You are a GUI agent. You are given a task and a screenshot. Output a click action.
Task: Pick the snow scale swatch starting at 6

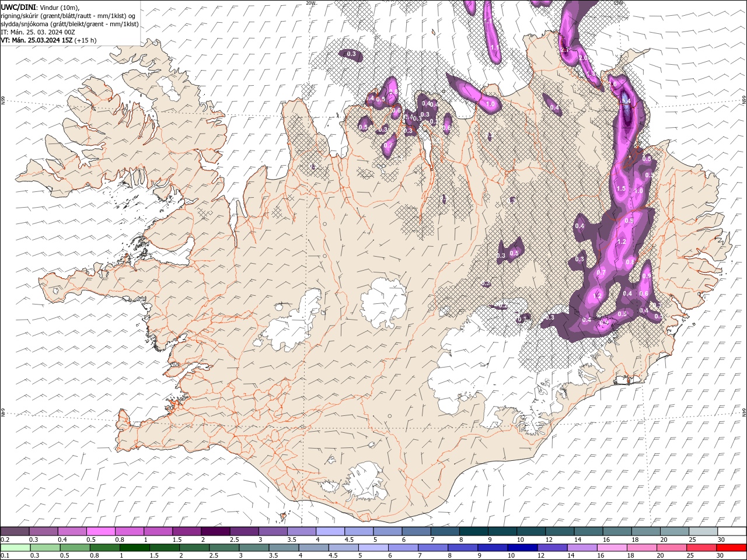(x=416, y=531)
